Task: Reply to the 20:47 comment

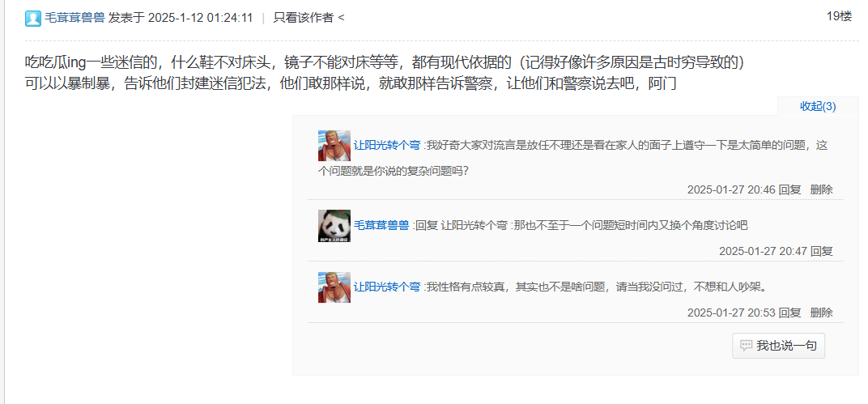Action: 822,251
